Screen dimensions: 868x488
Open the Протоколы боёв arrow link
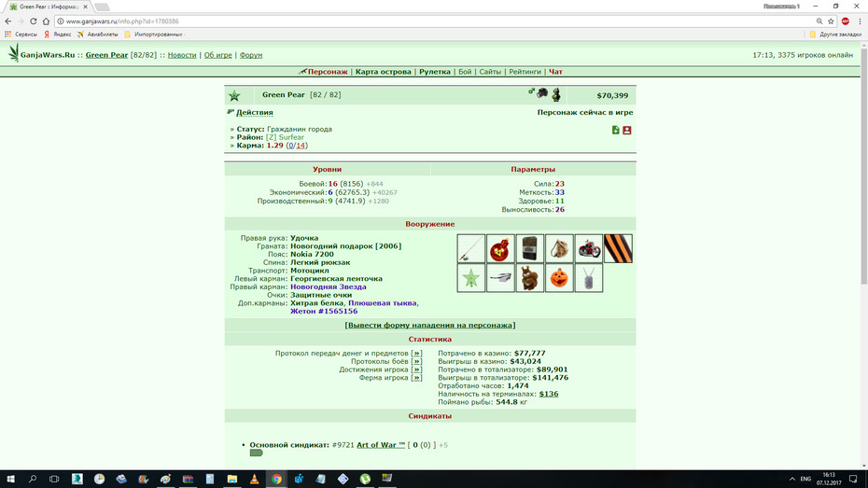coord(416,361)
